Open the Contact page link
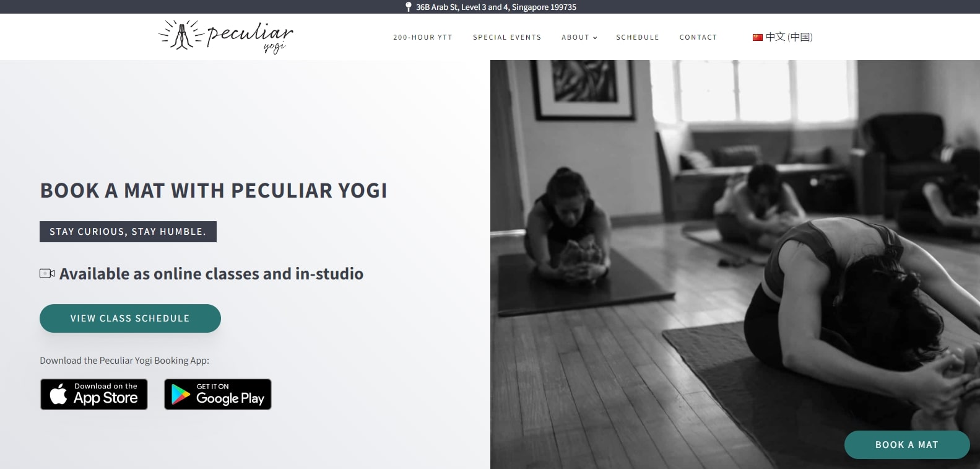This screenshot has height=469, width=980. click(698, 37)
